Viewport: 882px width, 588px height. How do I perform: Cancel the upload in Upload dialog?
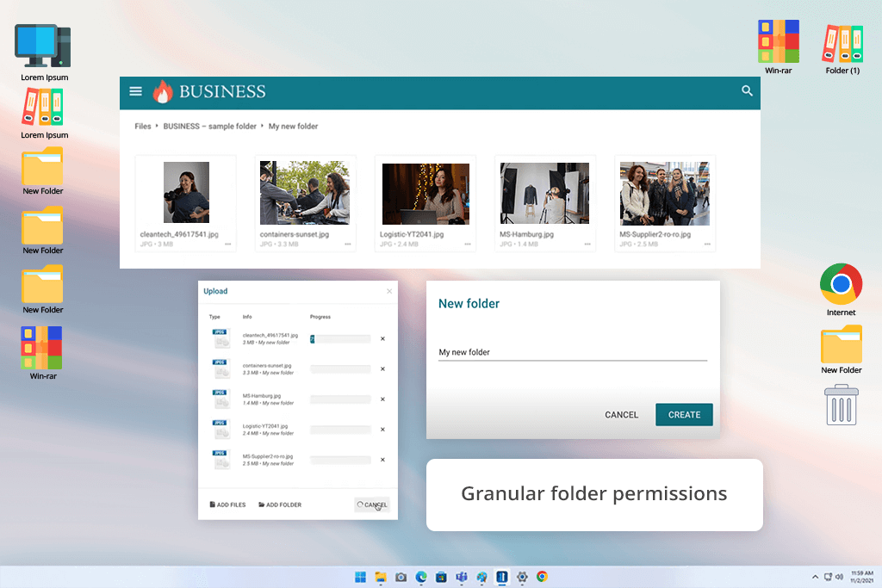click(372, 504)
